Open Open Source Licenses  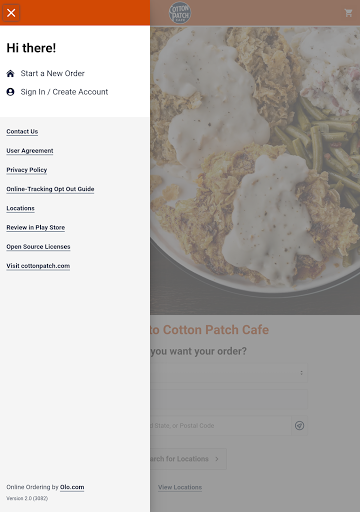click(38, 247)
